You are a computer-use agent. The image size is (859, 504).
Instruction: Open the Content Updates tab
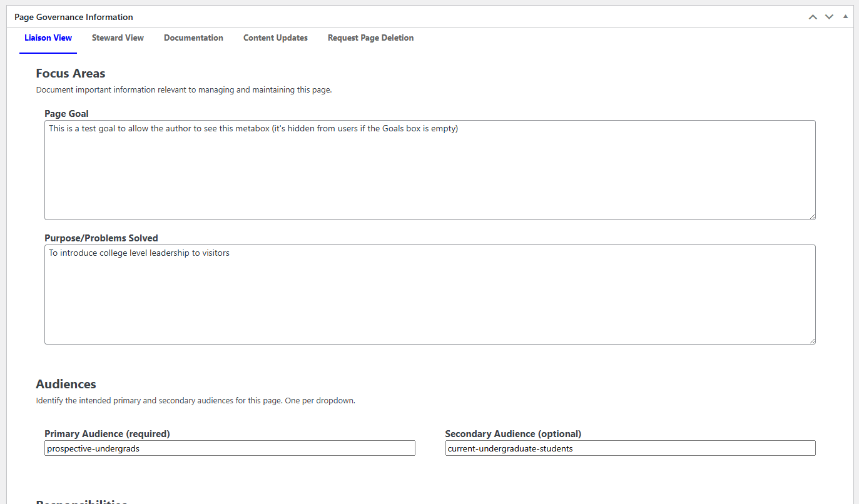point(275,38)
